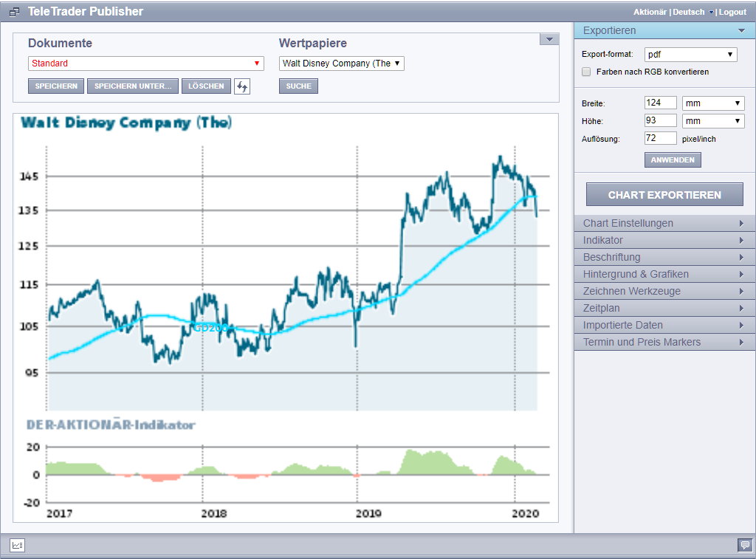The height and width of the screenshot is (559, 756).
Task: Click the TeleTrader Publisher window icon
Action: click(15, 12)
